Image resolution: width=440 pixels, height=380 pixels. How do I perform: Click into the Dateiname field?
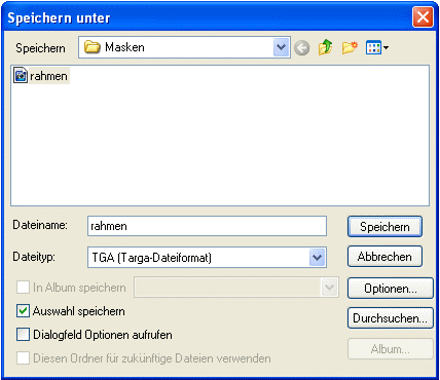click(x=207, y=226)
